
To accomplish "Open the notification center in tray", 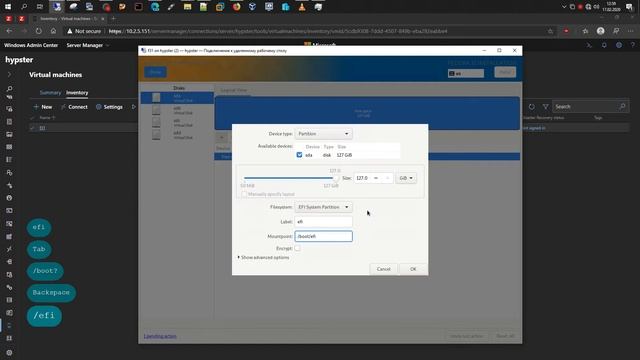I will [x=629, y=7].
